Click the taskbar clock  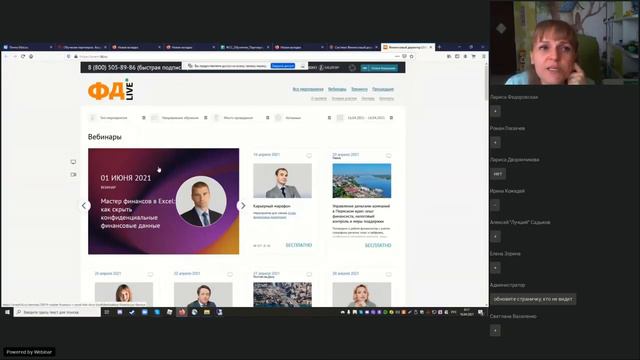pos(467,312)
